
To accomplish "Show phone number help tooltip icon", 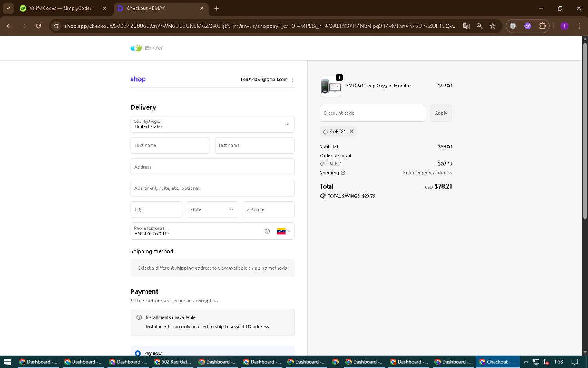I will point(267,231).
